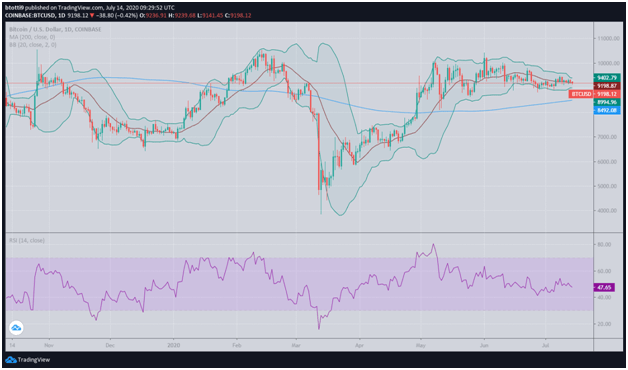This screenshot has height=370, width=628.
Task: Click the 11000.00 mark on the price axis
Action: 608,39
